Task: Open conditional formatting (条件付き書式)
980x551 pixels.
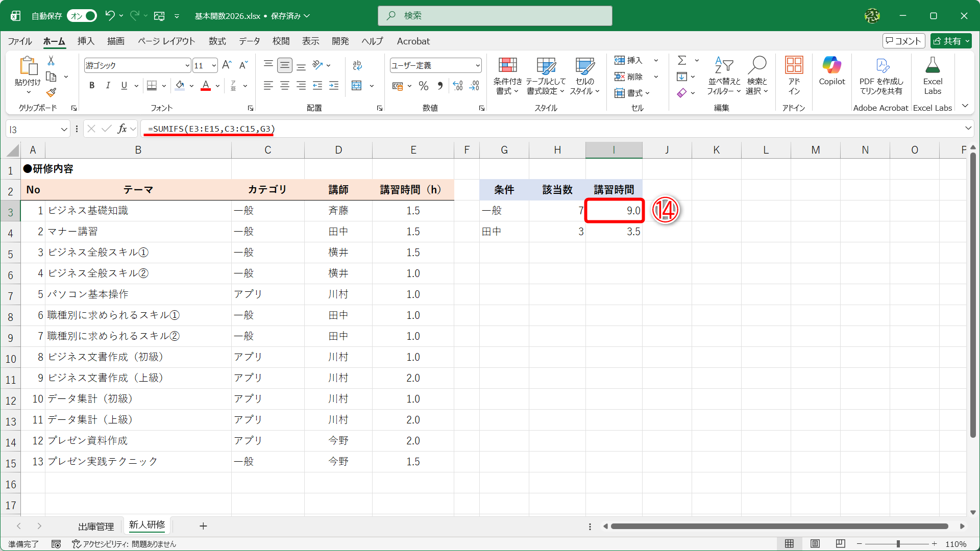Action: (x=507, y=76)
